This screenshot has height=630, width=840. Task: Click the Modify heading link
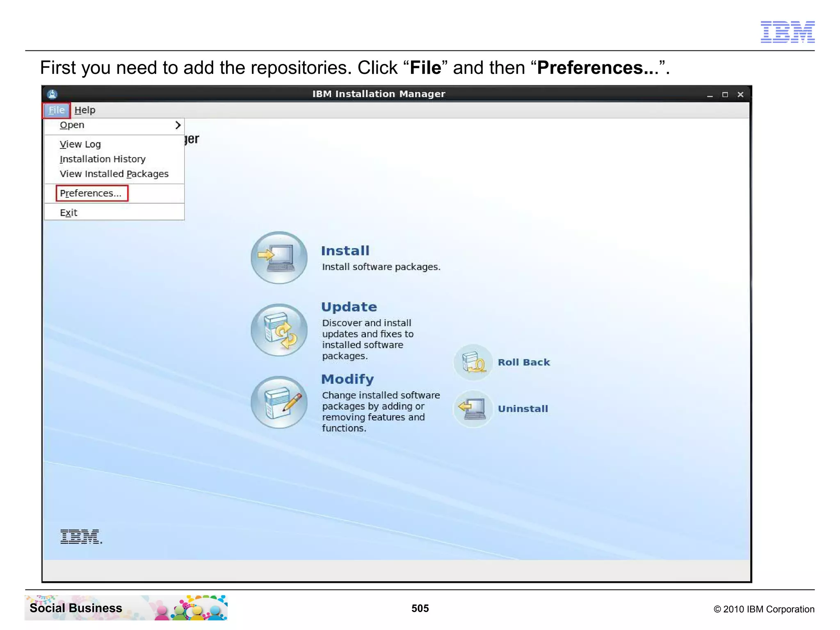point(347,379)
